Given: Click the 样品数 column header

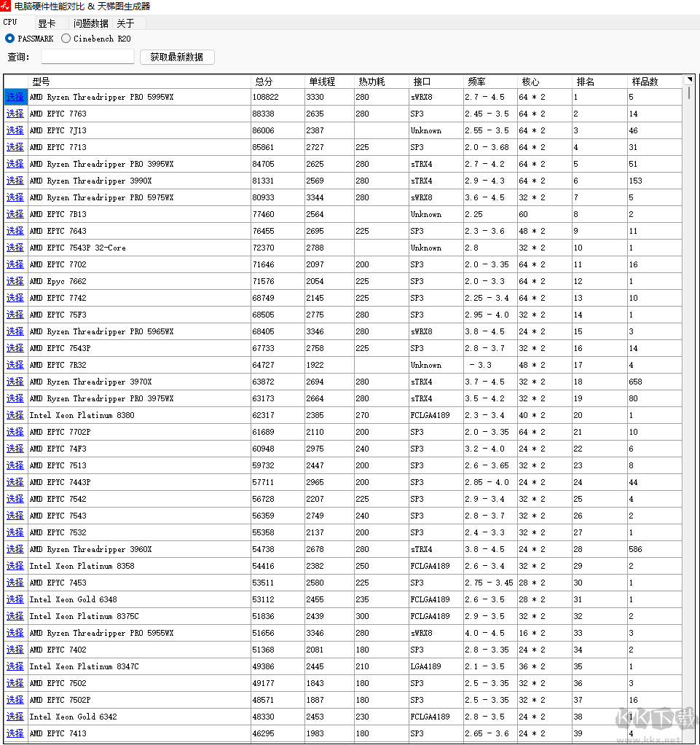Looking at the screenshot, I should 654,82.
